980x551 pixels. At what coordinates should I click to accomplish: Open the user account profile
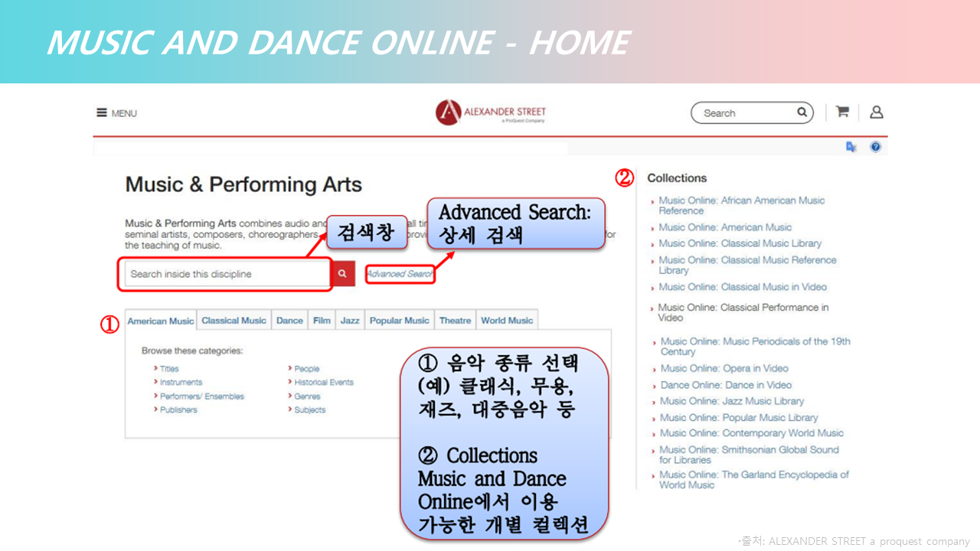[x=877, y=112]
